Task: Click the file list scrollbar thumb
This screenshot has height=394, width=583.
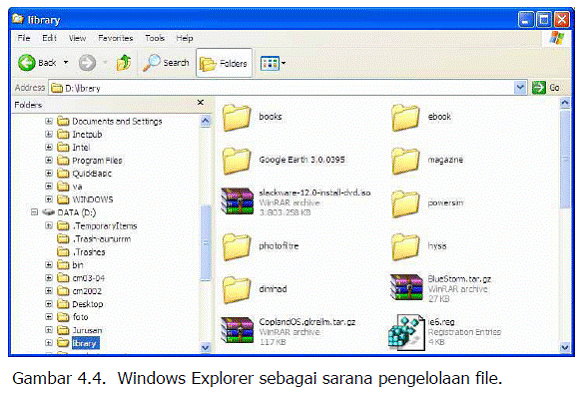Action: pos(565,159)
